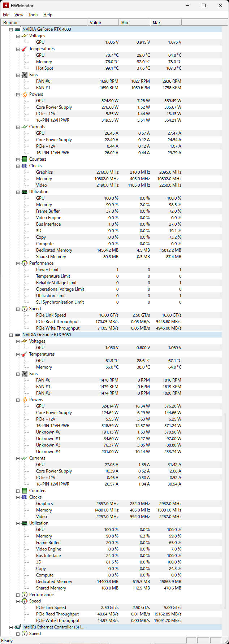Expand the RTX 5080 Performance node
The height and width of the screenshot is (644, 229).
pyautogui.click(x=18, y=595)
